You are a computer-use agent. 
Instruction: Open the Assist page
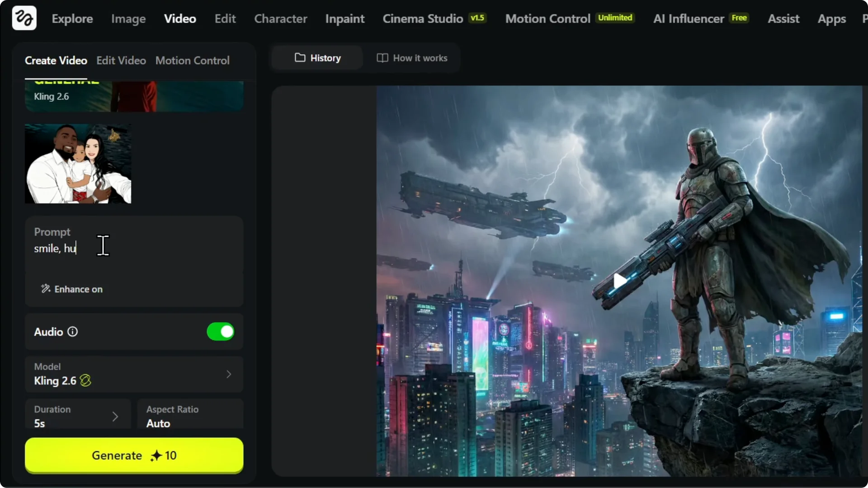[x=783, y=19]
